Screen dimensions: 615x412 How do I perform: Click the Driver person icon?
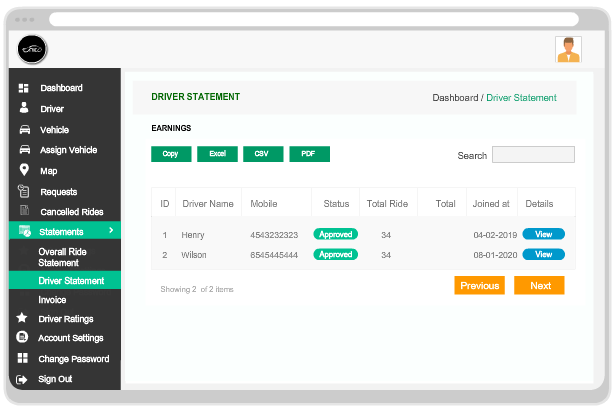tap(24, 108)
